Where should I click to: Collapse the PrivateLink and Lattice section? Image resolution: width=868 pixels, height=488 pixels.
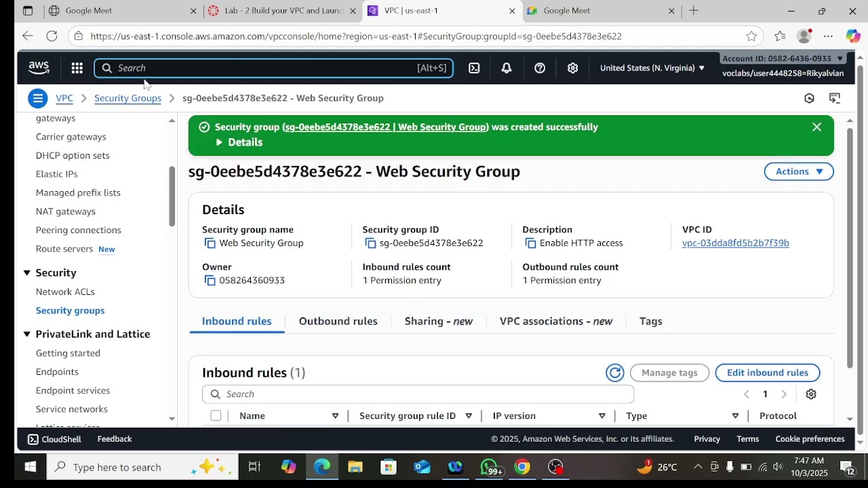[x=27, y=334]
